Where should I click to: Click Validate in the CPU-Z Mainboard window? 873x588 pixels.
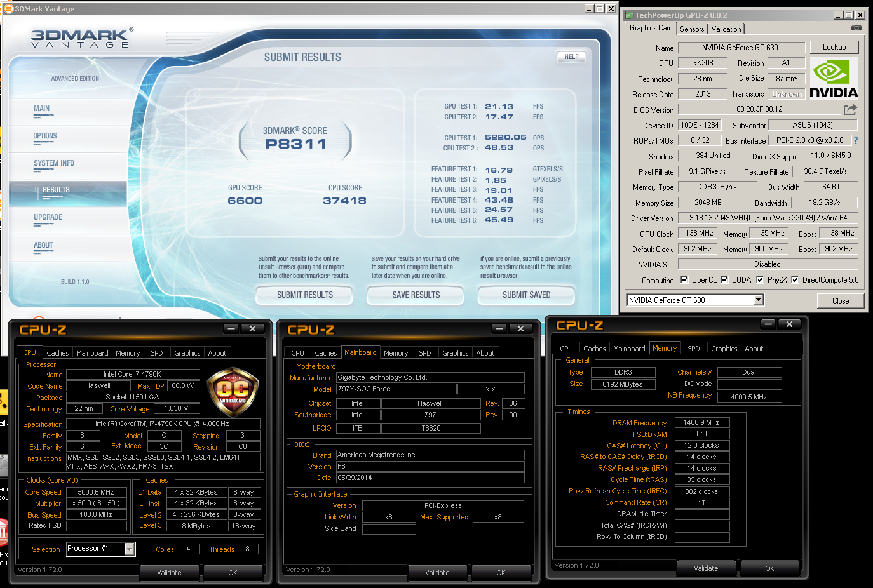(437, 573)
